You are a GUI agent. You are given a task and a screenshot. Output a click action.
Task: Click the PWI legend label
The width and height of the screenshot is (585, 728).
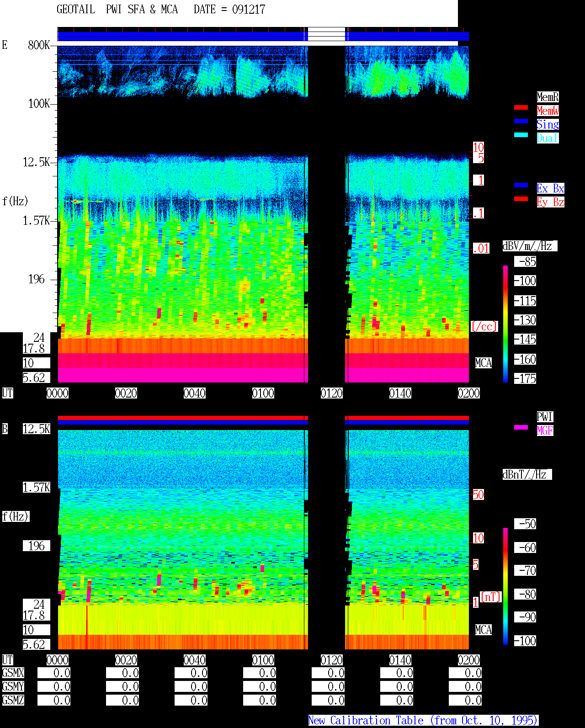click(x=545, y=417)
